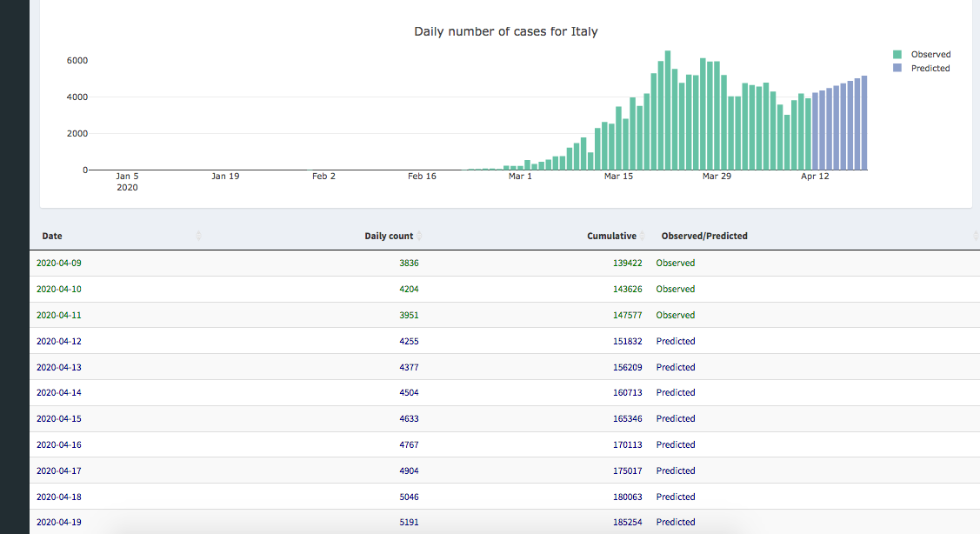Click the Cumulative column header label

pos(611,236)
